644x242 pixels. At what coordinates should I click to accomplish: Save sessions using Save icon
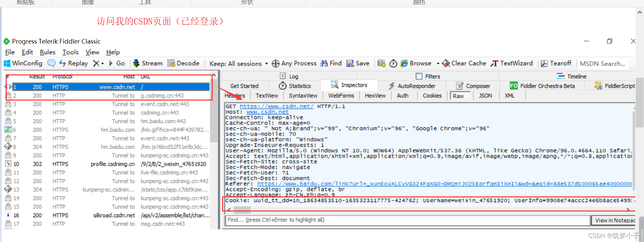tap(358, 63)
